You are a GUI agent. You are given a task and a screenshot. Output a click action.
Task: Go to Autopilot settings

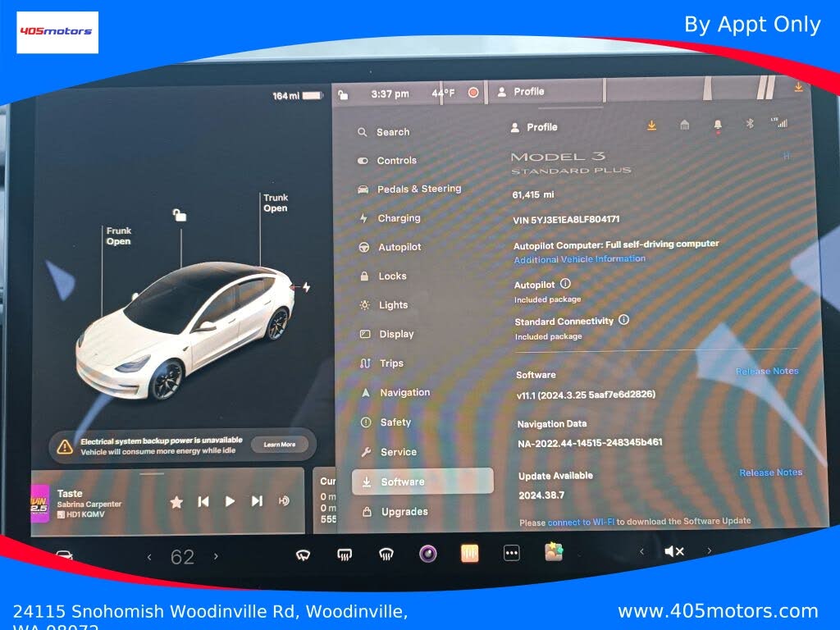tap(390, 247)
